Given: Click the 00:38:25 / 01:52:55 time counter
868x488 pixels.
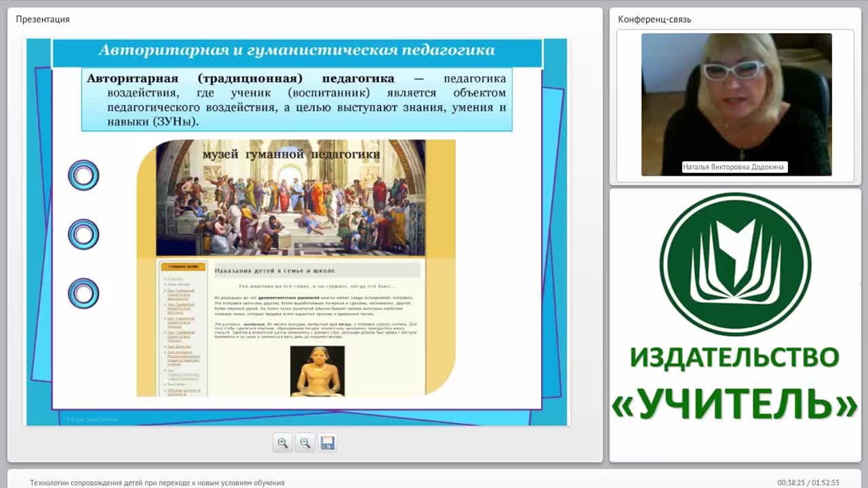Looking at the screenshot, I should 808,483.
